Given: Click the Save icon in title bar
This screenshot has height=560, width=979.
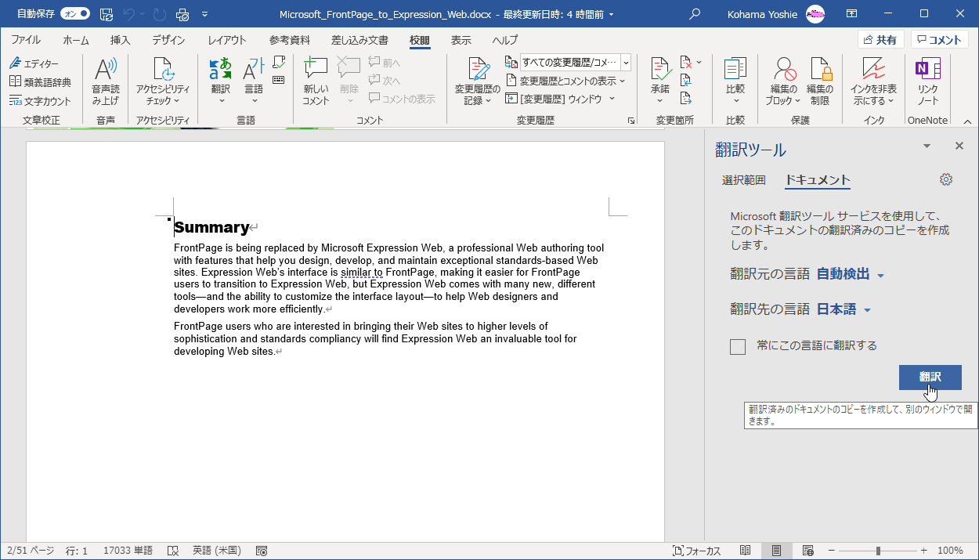Looking at the screenshot, I should coord(107,14).
